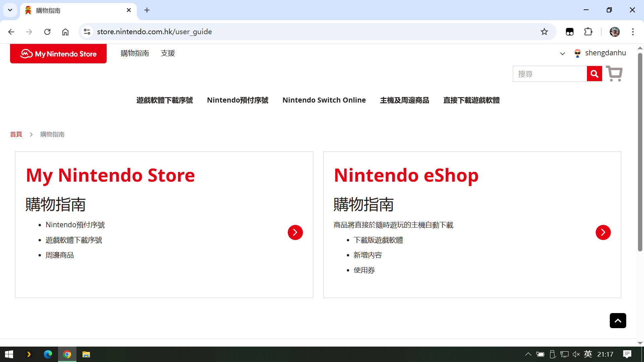Click the black back-to-top arrow button

(618, 320)
